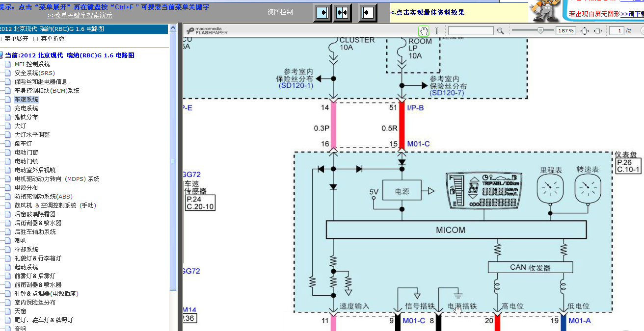Open 保险丝和继电器信息 in the tree
This screenshot has width=644, height=331.
click(x=41, y=82)
